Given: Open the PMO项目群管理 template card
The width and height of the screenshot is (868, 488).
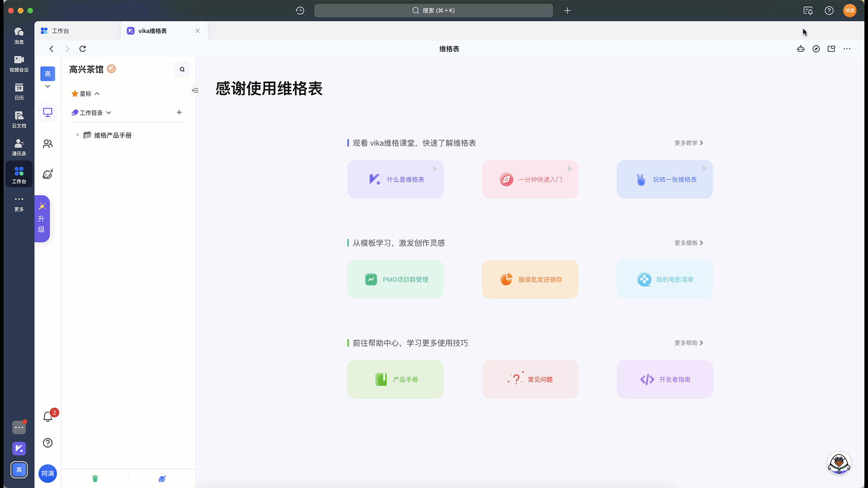Looking at the screenshot, I should pos(395,279).
